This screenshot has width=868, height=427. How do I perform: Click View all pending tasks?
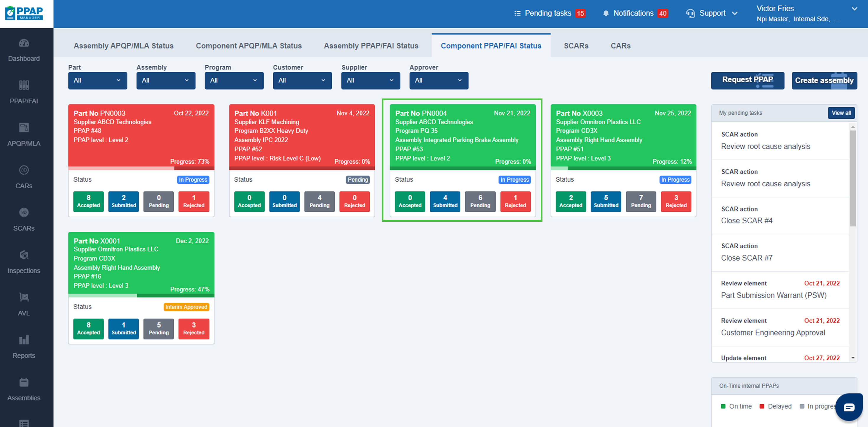(x=841, y=113)
